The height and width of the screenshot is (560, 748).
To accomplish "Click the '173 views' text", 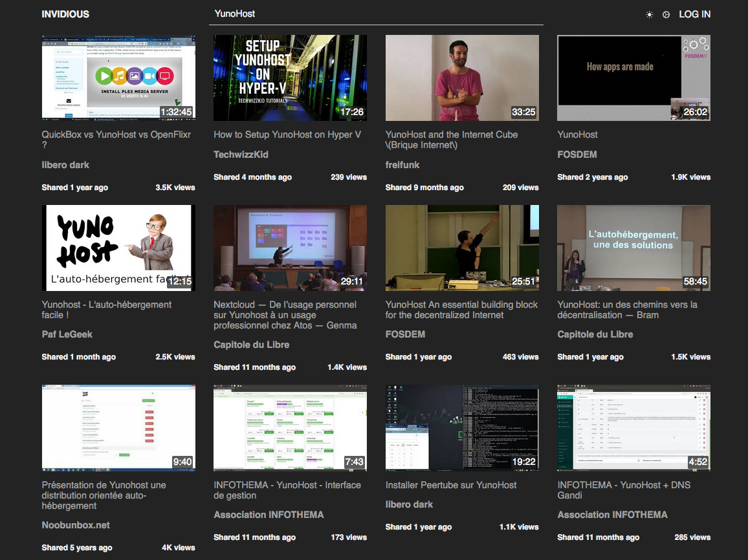I will [349, 537].
